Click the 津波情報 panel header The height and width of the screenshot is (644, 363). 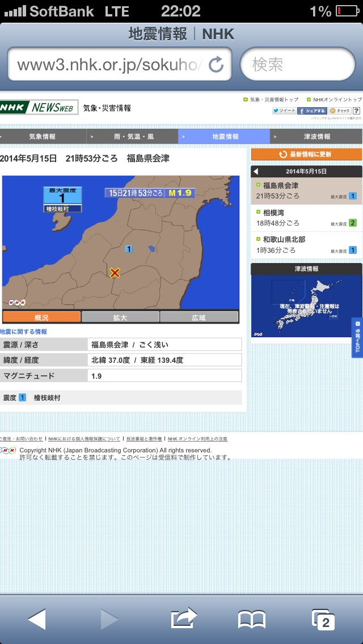pos(307,269)
